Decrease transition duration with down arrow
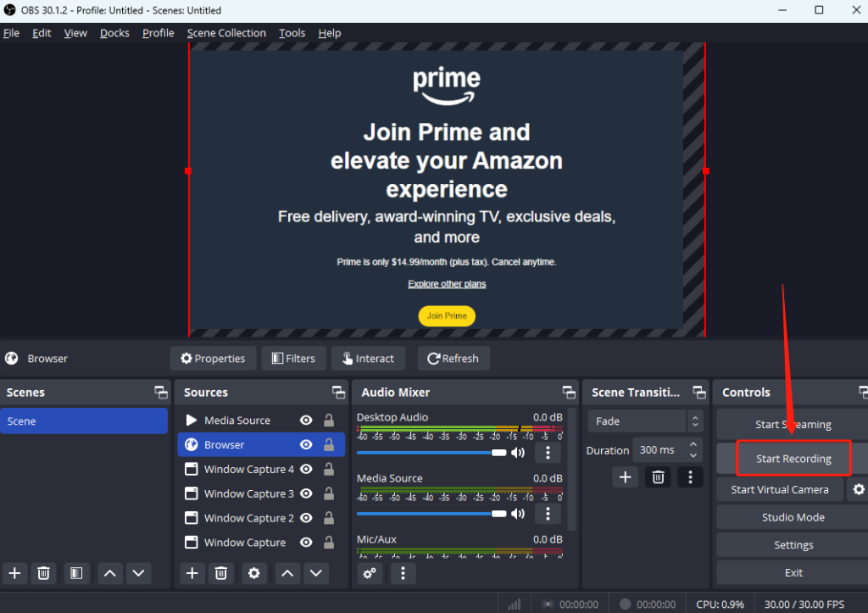The image size is (868, 613). [693, 456]
